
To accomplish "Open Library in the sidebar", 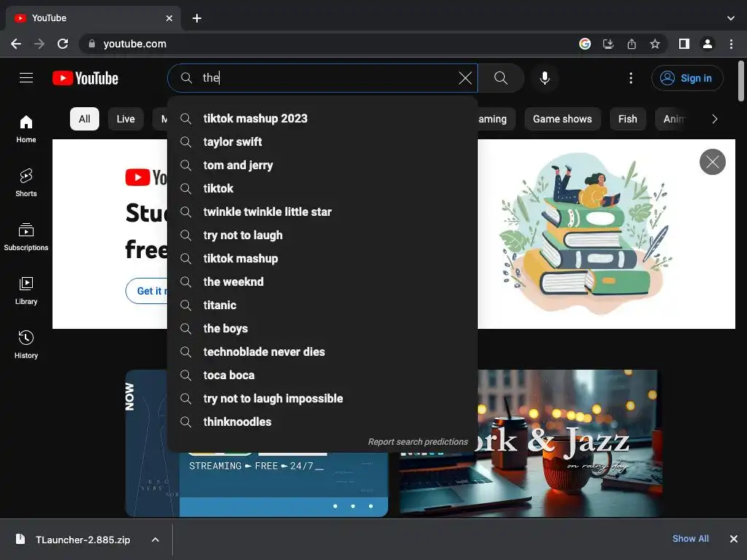I will coord(26,290).
